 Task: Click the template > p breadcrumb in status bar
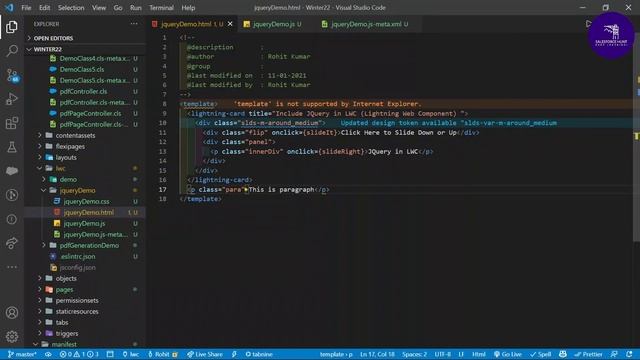[x=336, y=354]
